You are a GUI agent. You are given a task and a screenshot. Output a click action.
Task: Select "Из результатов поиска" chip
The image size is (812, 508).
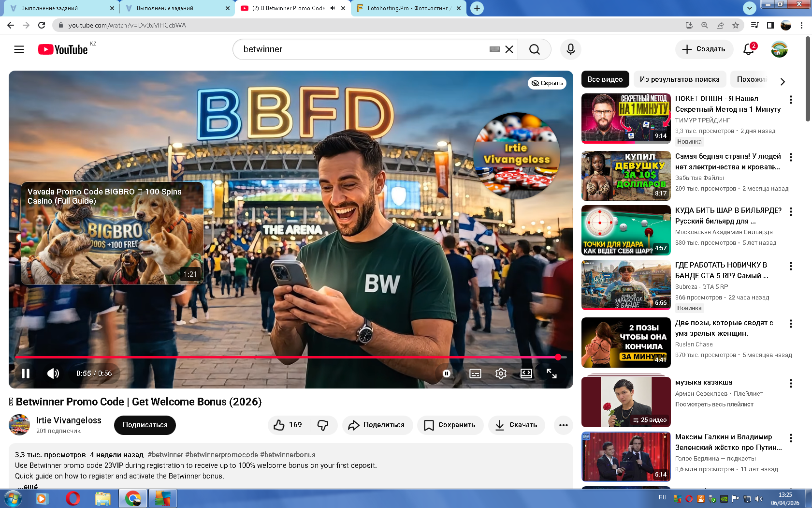[x=679, y=79]
